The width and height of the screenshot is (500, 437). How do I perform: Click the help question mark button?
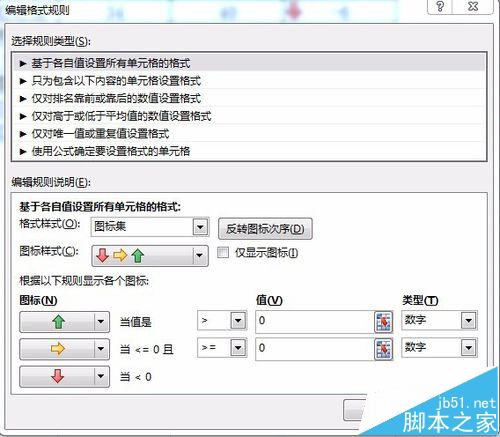pyautogui.click(x=440, y=7)
